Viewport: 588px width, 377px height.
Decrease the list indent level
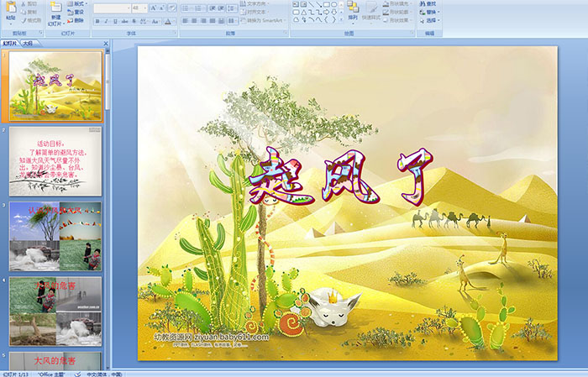click(x=213, y=8)
